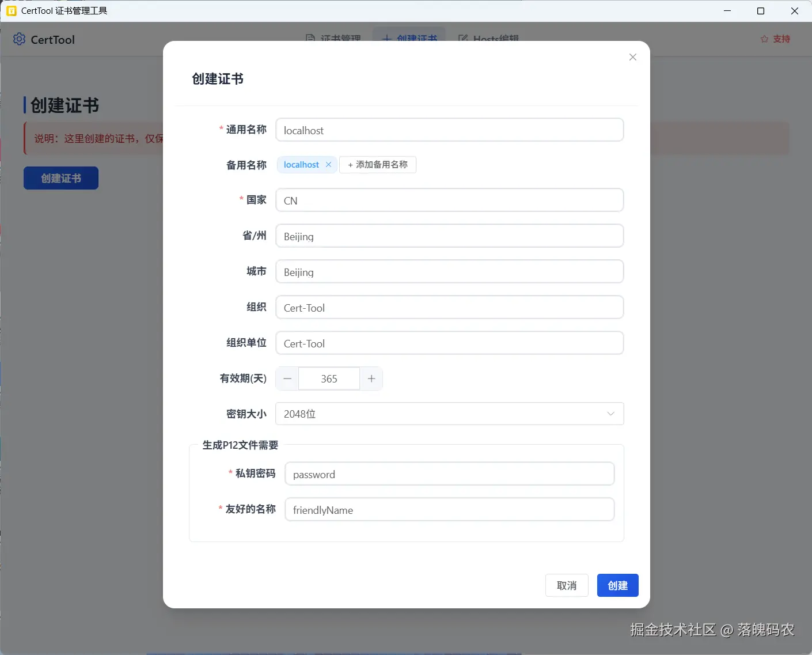Click the 取消 button

[567, 585]
